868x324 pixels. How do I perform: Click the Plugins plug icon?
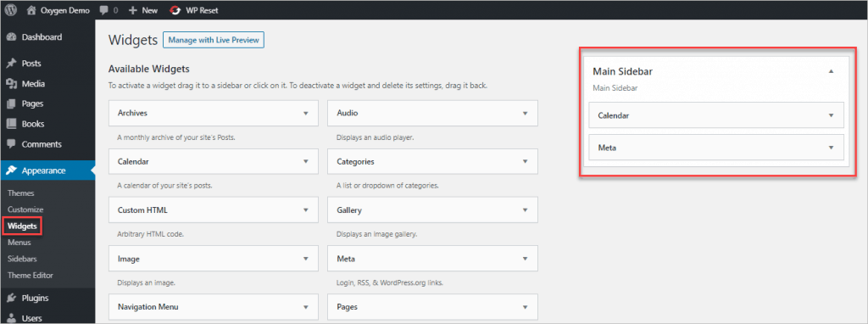11,298
